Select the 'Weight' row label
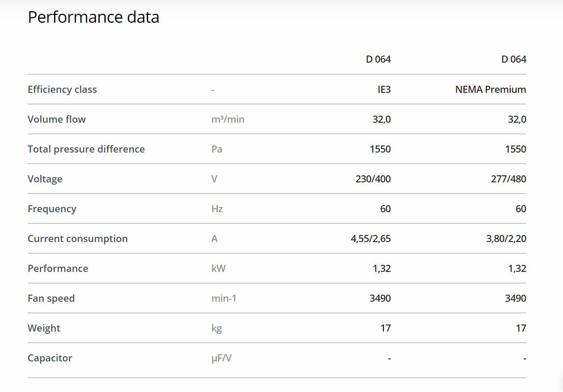The width and height of the screenshot is (563, 392). [x=44, y=328]
